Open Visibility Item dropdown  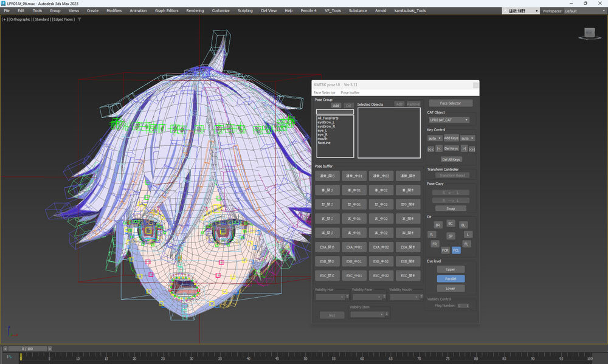click(x=367, y=314)
